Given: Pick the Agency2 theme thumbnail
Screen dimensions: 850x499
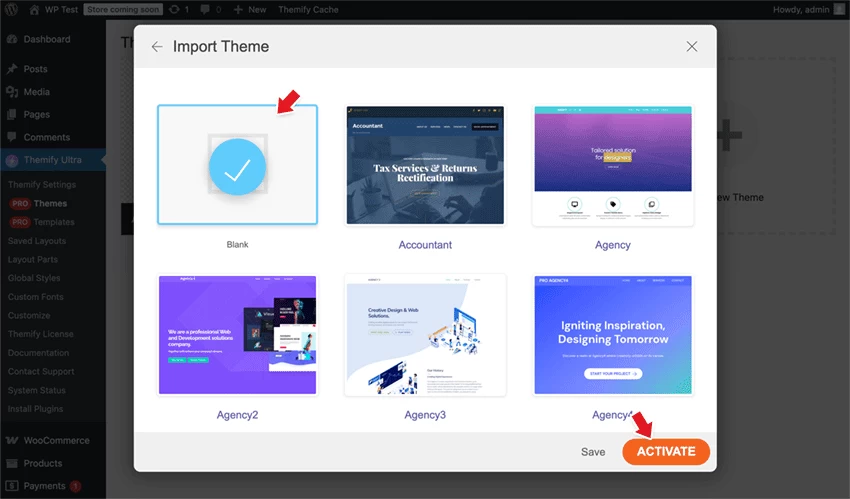Looking at the screenshot, I should (237, 335).
